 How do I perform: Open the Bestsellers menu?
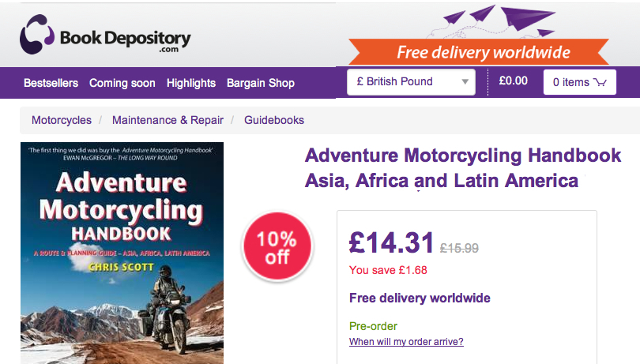point(51,83)
